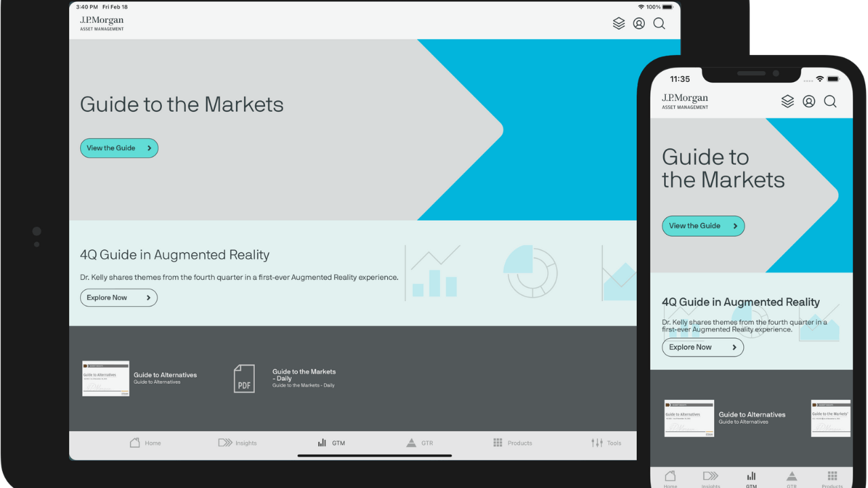Click View the Guide button on the tablet

(119, 148)
